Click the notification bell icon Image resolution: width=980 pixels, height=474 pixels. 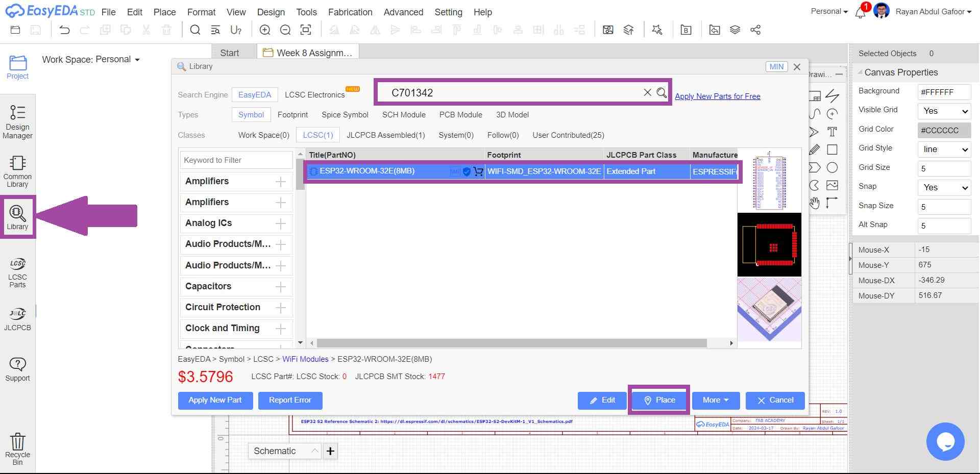(x=860, y=13)
